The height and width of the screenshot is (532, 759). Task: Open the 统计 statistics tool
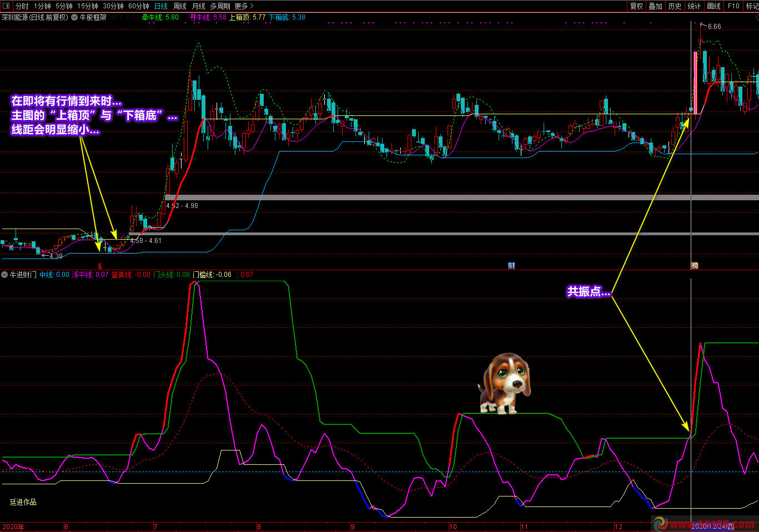click(694, 6)
